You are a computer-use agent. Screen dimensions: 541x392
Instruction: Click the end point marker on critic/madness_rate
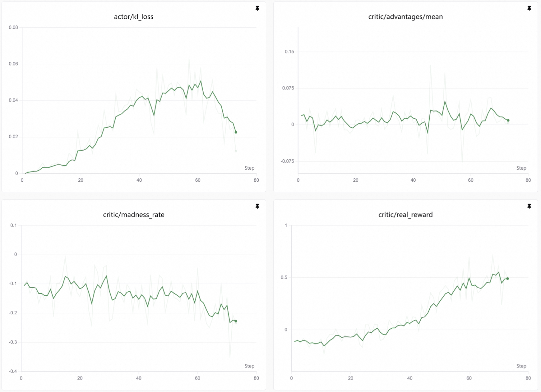(x=236, y=321)
